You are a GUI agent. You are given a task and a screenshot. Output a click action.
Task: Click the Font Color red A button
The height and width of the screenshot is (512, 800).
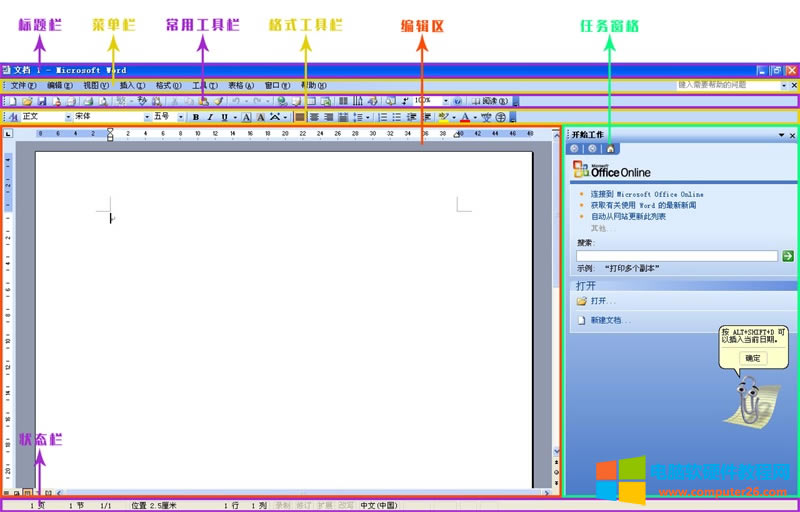click(x=465, y=117)
